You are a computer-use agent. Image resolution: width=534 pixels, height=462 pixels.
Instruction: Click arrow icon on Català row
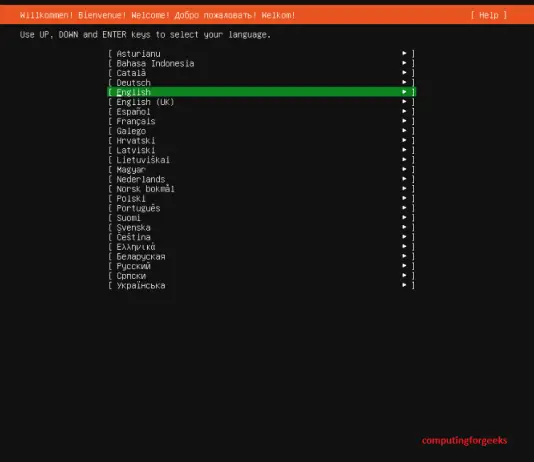[404, 73]
